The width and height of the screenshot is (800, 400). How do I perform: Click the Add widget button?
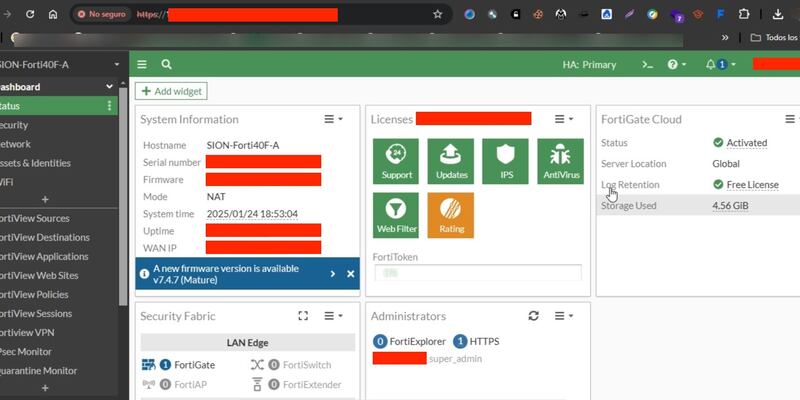(171, 91)
